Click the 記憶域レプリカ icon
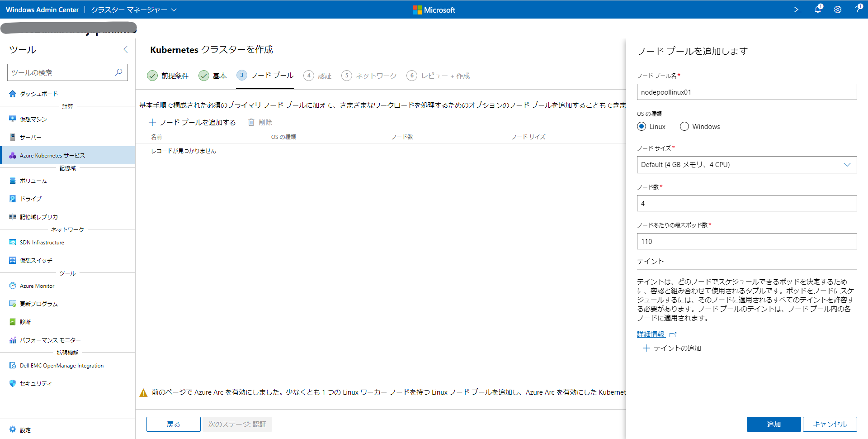This screenshot has width=868, height=439. click(x=13, y=217)
